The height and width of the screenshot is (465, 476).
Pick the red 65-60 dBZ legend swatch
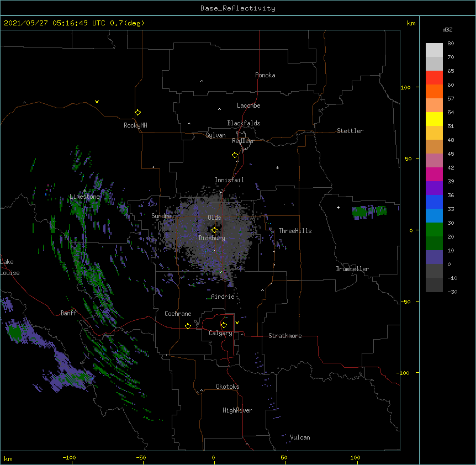[434, 78]
